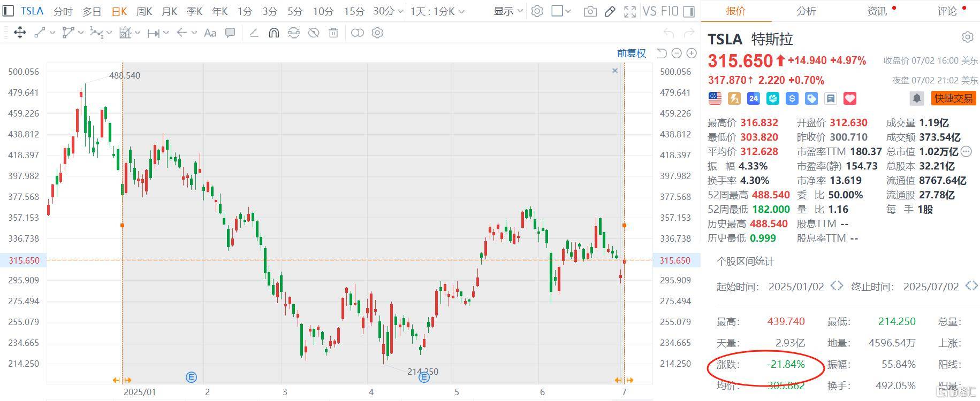Viewport: 980px width, 401px height.
Task: Close the interval statistics selection
Action: tap(615, 71)
